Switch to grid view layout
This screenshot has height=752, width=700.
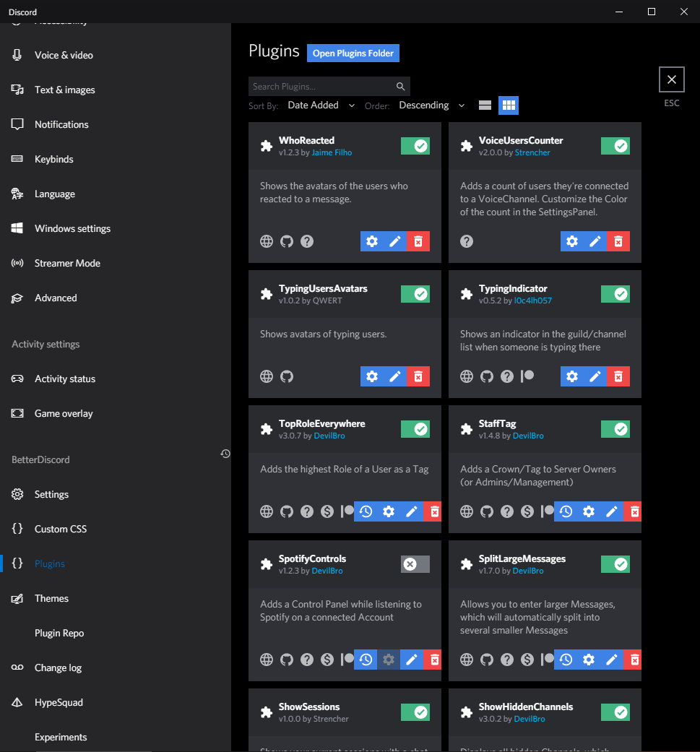point(509,105)
